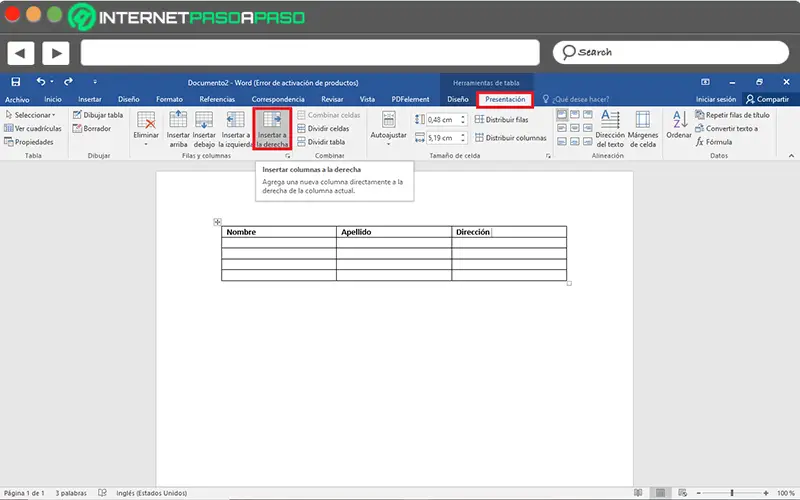This screenshot has height=500, width=800.
Task: Open Tamaño de celda dialog launcher
Action: pyautogui.click(x=548, y=156)
